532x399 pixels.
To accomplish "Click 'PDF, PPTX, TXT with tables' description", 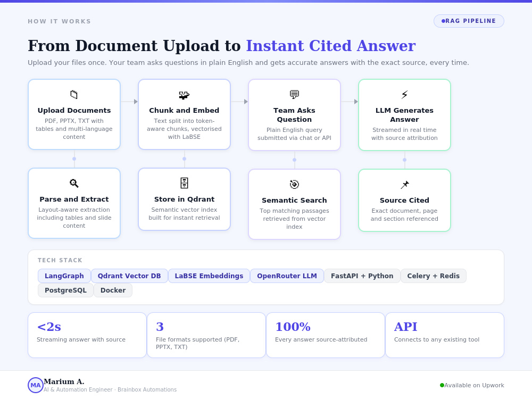I will click(x=74, y=129).
